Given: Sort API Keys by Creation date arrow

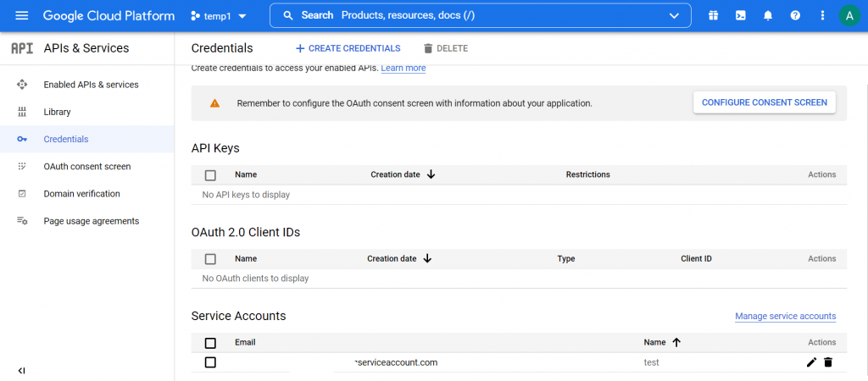Looking at the screenshot, I should tap(431, 174).
